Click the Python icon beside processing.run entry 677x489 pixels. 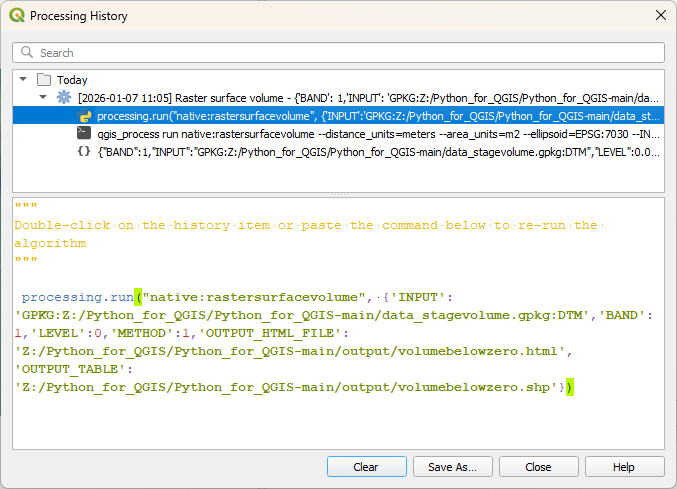[85, 116]
